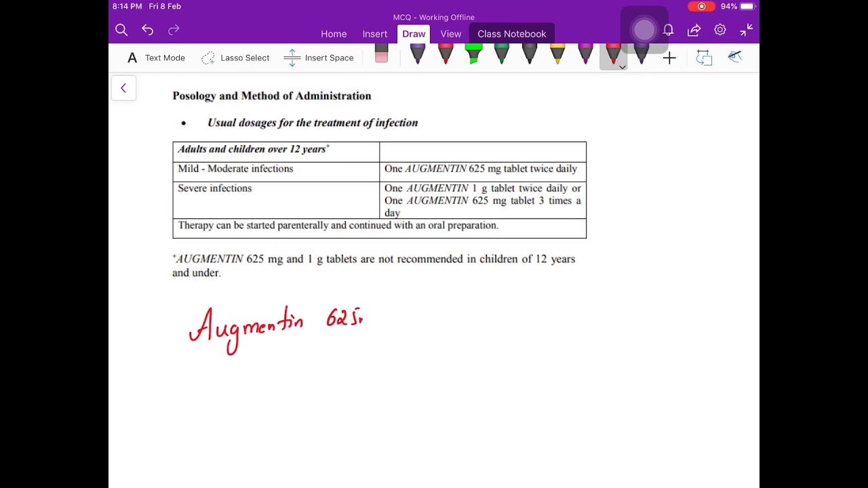Select the green highlighter
Viewport: 868px width, 488px height.
473,54
